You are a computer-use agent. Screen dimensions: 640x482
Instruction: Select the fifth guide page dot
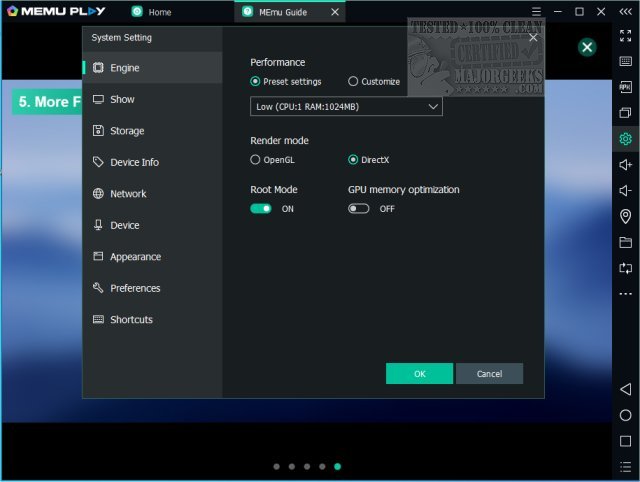pos(338,466)
